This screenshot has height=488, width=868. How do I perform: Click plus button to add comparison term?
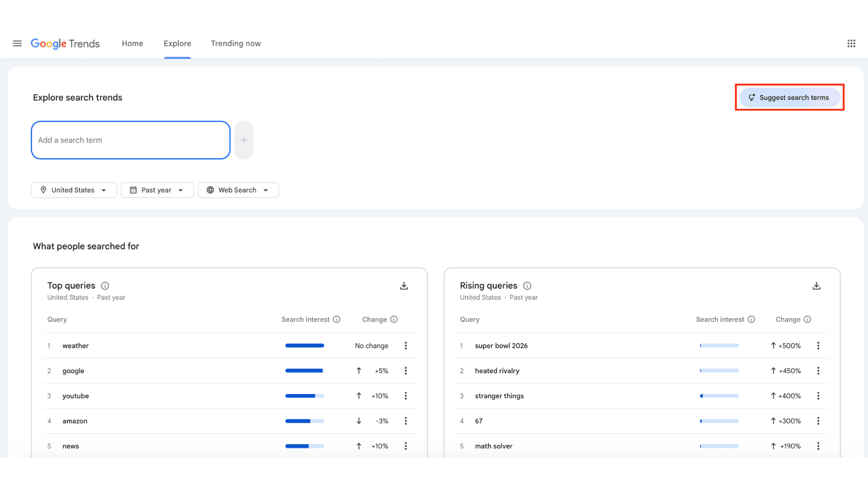click(244, 140)
